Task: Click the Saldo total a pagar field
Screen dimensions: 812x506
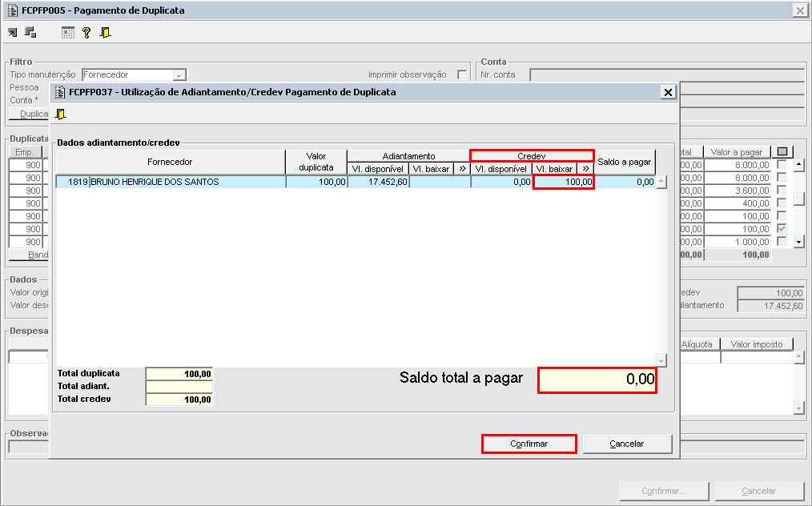Action: 597,379
